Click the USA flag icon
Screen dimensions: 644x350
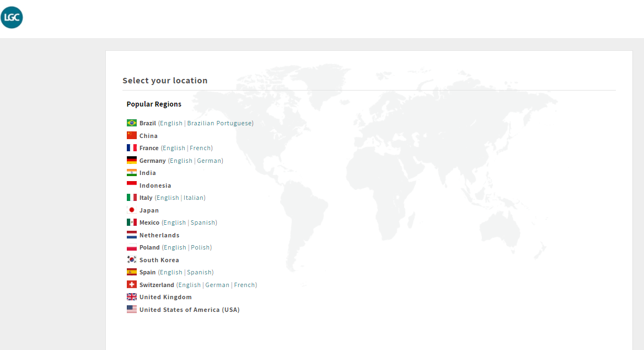(x=131, y=309)
